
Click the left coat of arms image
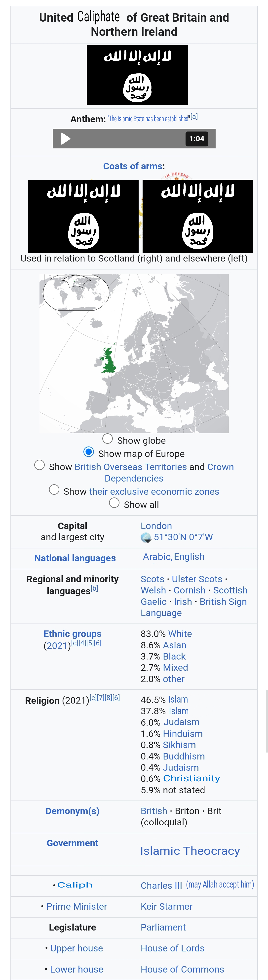83,216
